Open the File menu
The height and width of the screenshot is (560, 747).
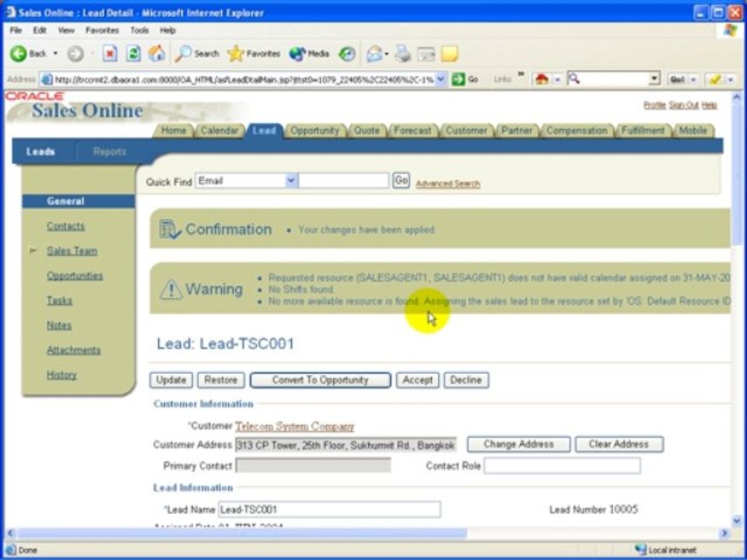click(x=16, y=30)
